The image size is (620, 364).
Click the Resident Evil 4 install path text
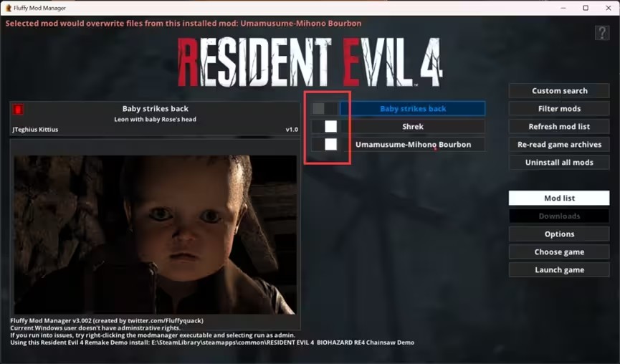[212, 343]
